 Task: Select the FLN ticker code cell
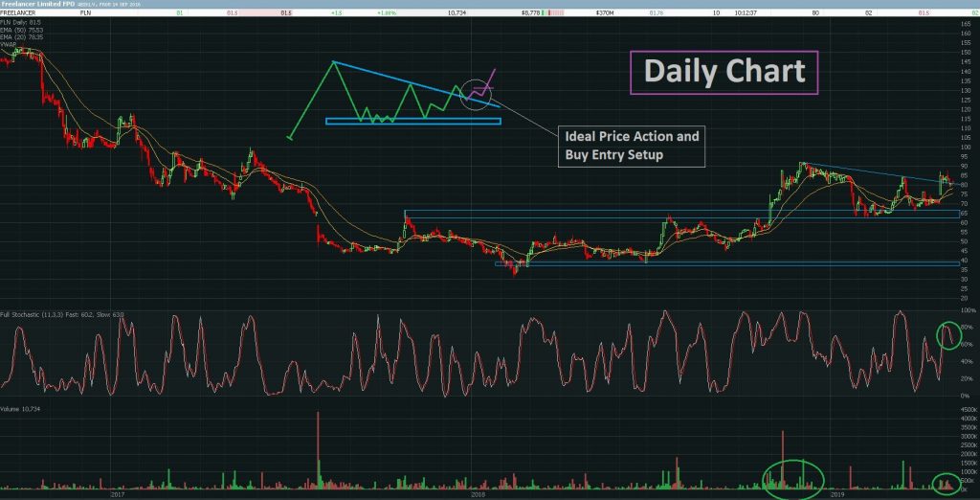pos(85,12)
